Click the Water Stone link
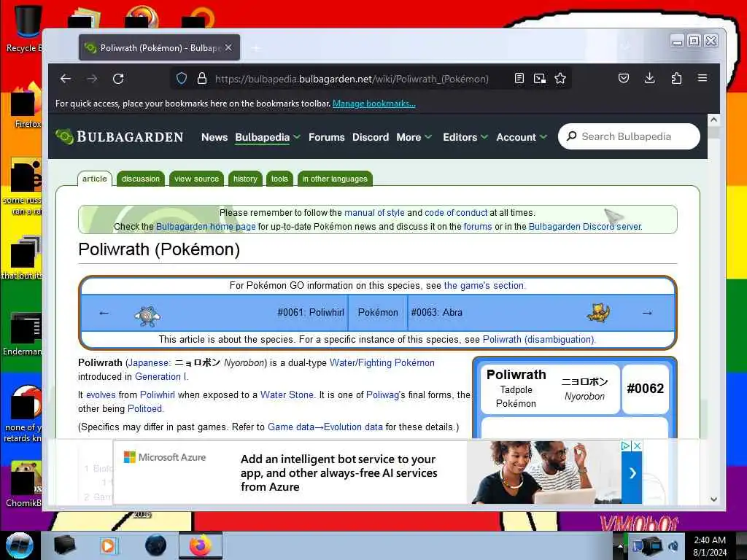 [287, 394]
